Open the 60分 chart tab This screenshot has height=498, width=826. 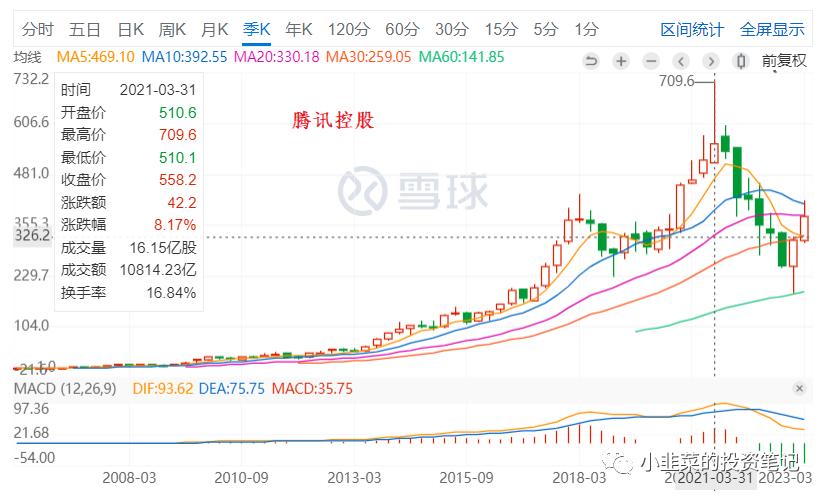402,29
